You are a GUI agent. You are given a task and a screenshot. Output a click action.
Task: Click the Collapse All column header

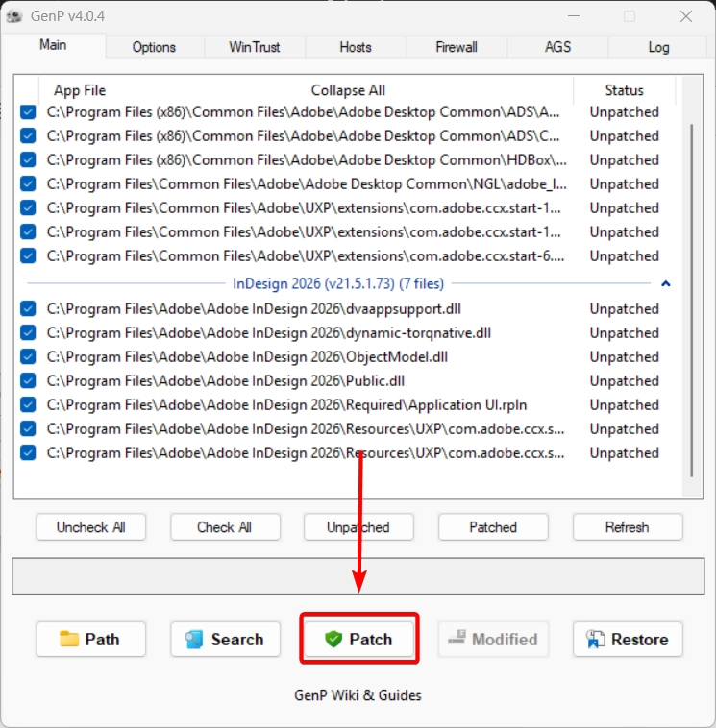click(348, 90)
